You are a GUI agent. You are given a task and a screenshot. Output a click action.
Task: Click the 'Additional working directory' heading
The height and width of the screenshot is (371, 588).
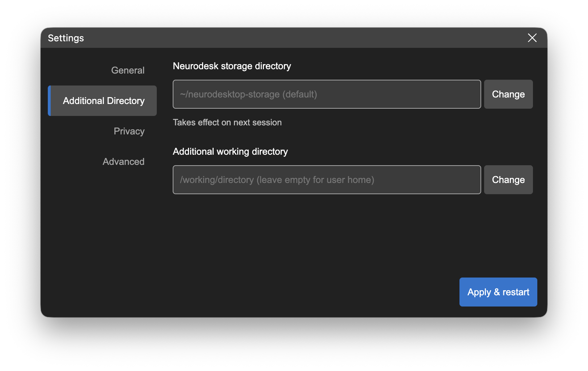point(230,151)
